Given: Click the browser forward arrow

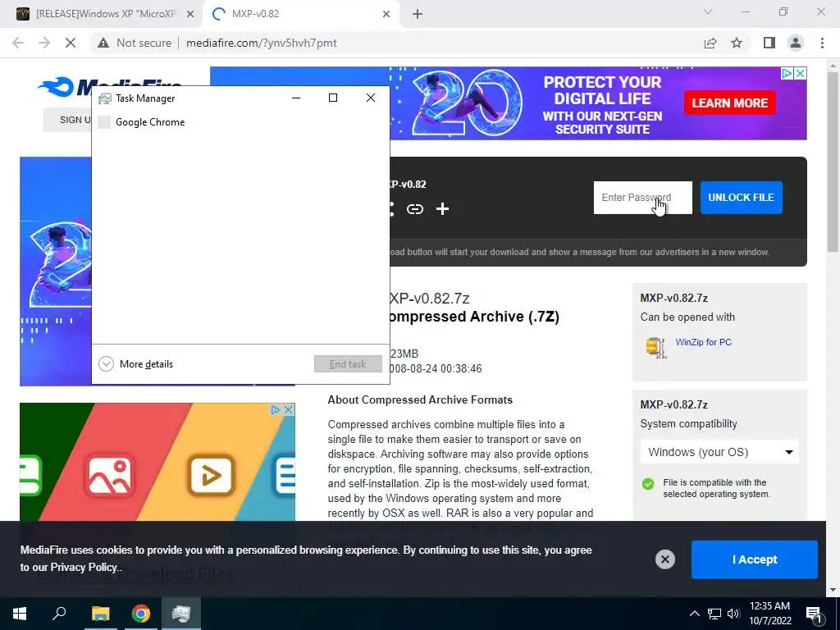Looking at the screenshot, I should 44,43.
